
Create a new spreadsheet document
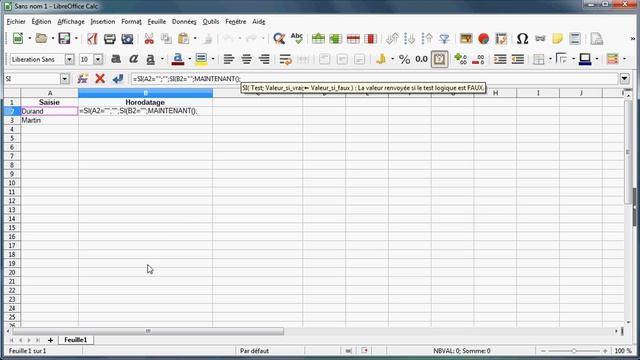18,38
